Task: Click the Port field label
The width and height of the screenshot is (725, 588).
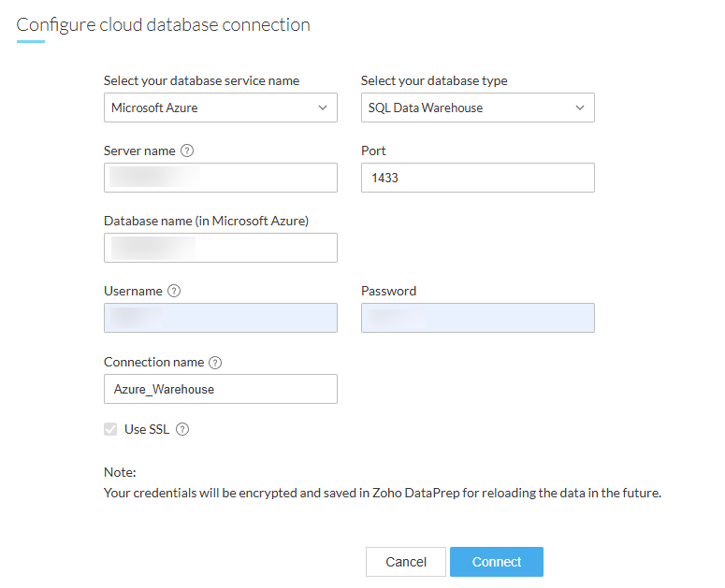Action: [x=373, y=151]
